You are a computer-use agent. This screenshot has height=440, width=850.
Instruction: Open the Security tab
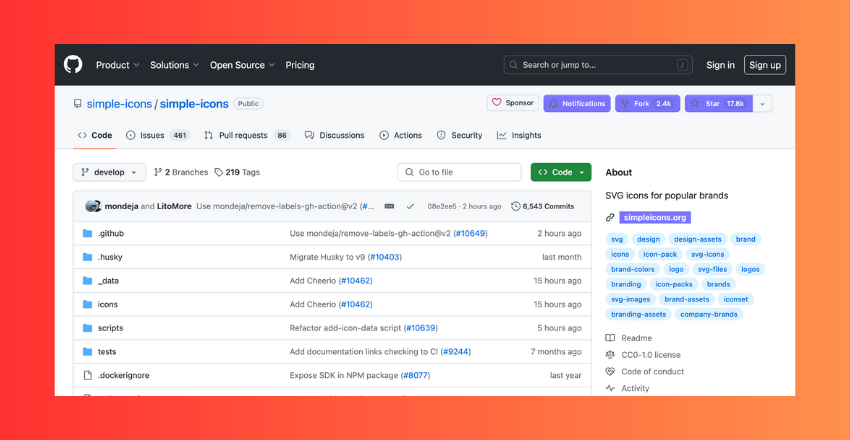459,135
